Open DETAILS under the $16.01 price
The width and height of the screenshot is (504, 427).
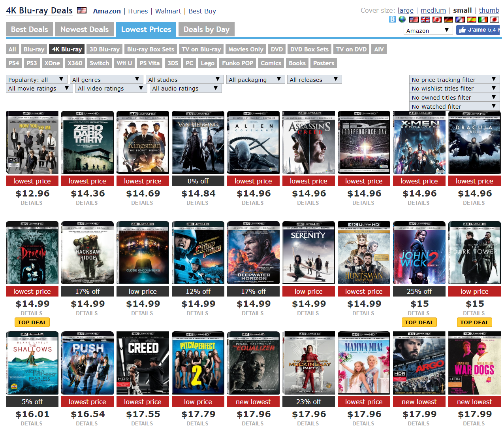[32, 423]
